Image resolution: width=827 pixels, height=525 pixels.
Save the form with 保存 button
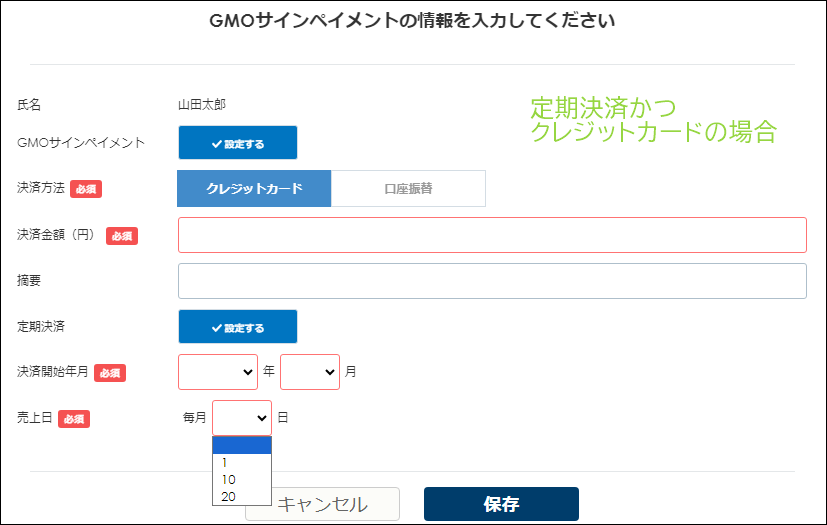501,504
